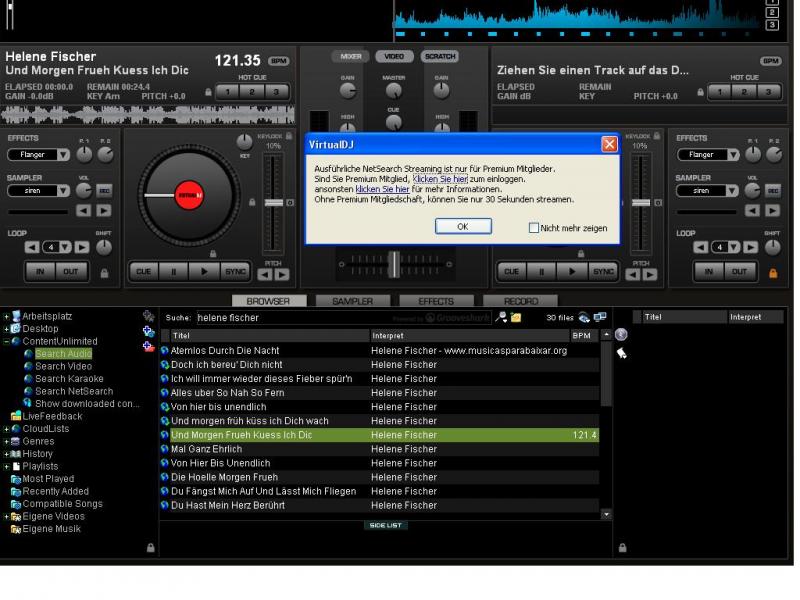Click the left deck turntable red label
The image size is (800, 600).
pos(189,196)
